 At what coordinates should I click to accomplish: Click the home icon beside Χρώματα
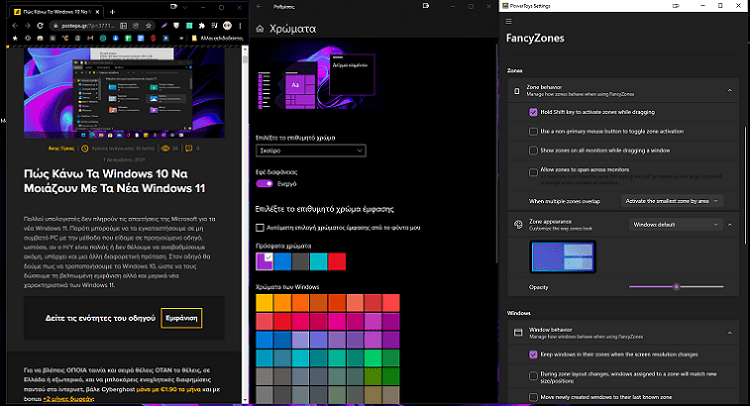[260, 29]
